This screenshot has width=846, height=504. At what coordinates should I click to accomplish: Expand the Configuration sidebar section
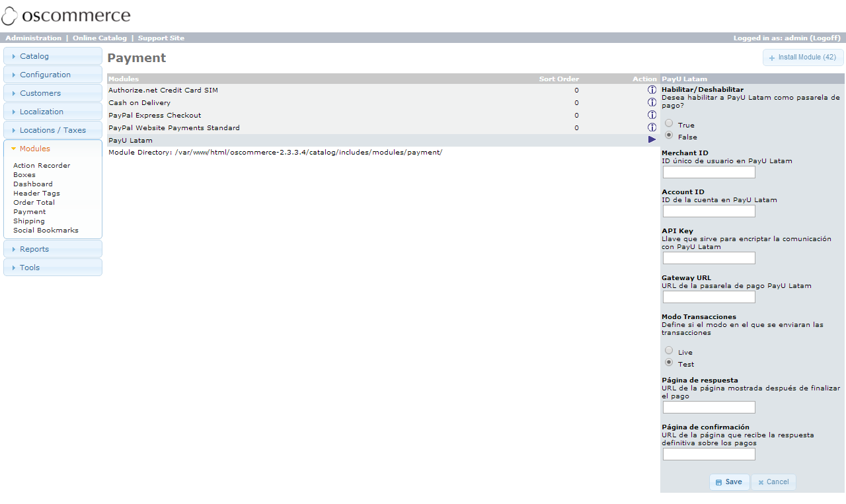(53, 75)
